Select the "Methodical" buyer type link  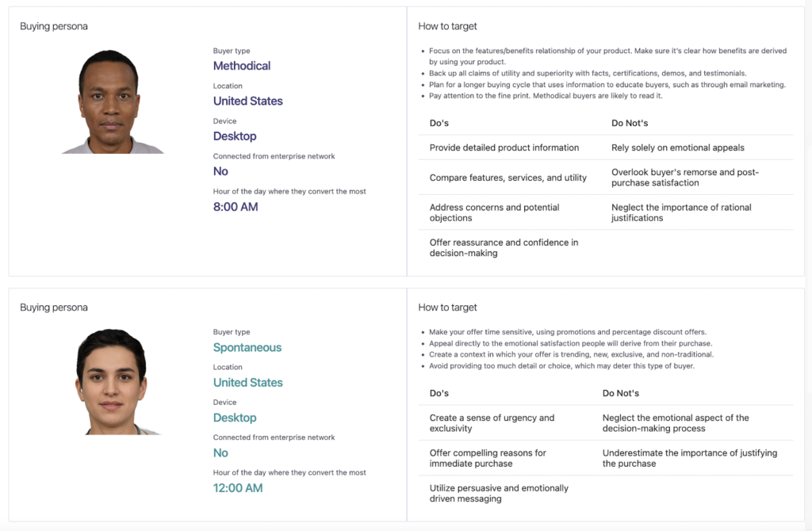242,66
